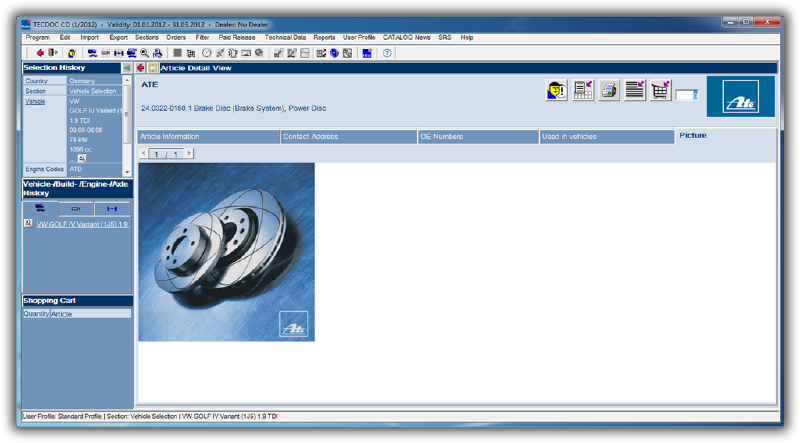Open passenger car vehicle selection toolbar icon

click(x=92, y=53)
